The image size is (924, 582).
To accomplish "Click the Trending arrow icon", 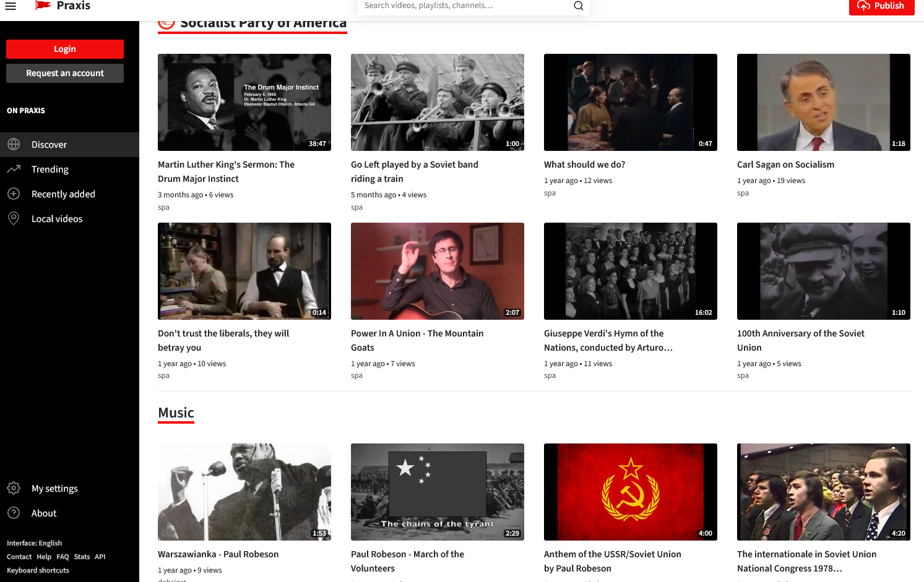I will click(x=14, y=169).
